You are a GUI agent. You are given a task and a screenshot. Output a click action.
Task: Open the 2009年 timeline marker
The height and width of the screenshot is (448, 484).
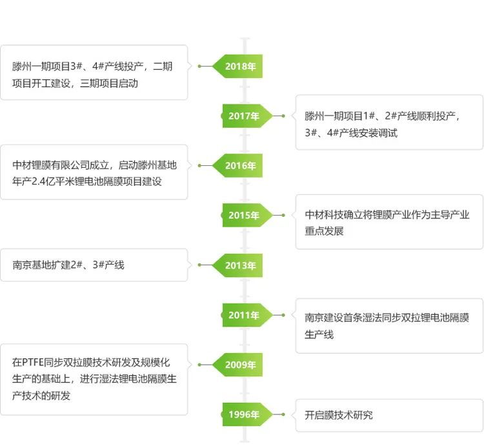(x=237, y=365)
